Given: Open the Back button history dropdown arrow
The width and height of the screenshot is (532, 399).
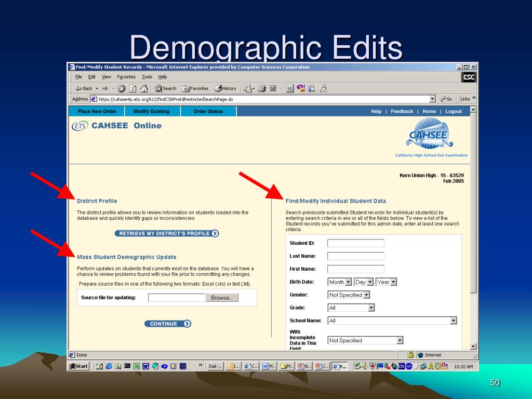Looking at the screenshot, I should [x=97, y=88].
